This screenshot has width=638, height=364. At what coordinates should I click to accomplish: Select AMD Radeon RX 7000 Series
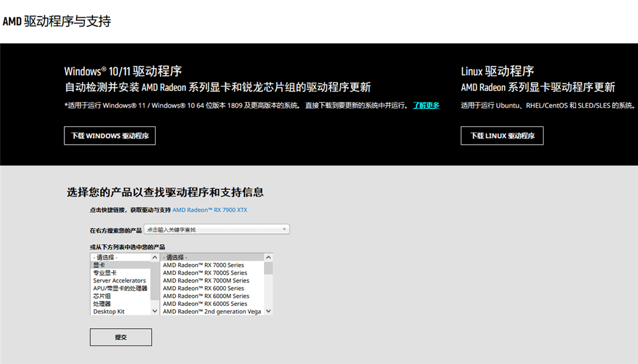point(204,265)
